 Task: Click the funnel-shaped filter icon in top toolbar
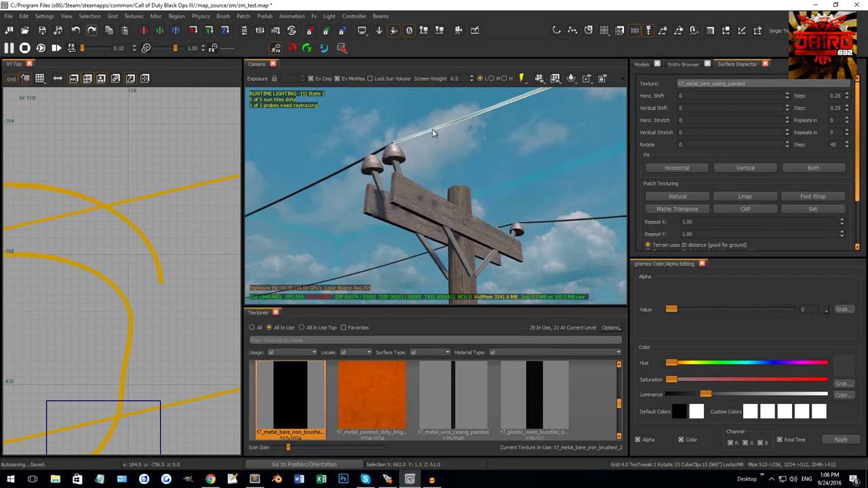point(648,30)
